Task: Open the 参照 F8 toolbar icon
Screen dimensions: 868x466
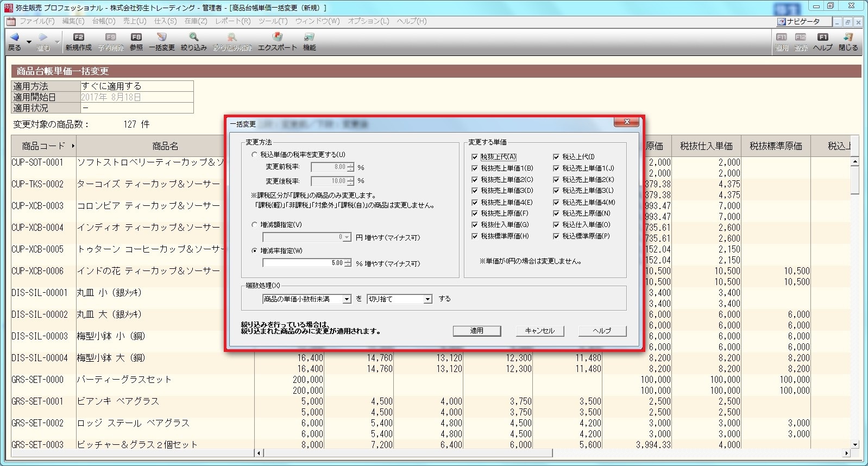Action: [136, 37]
